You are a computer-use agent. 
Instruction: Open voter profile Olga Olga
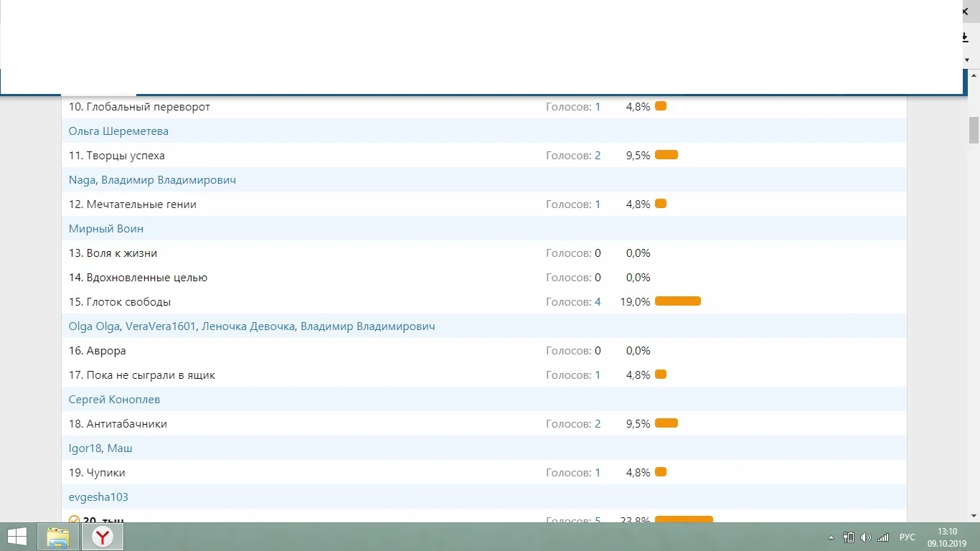point(95,326)
